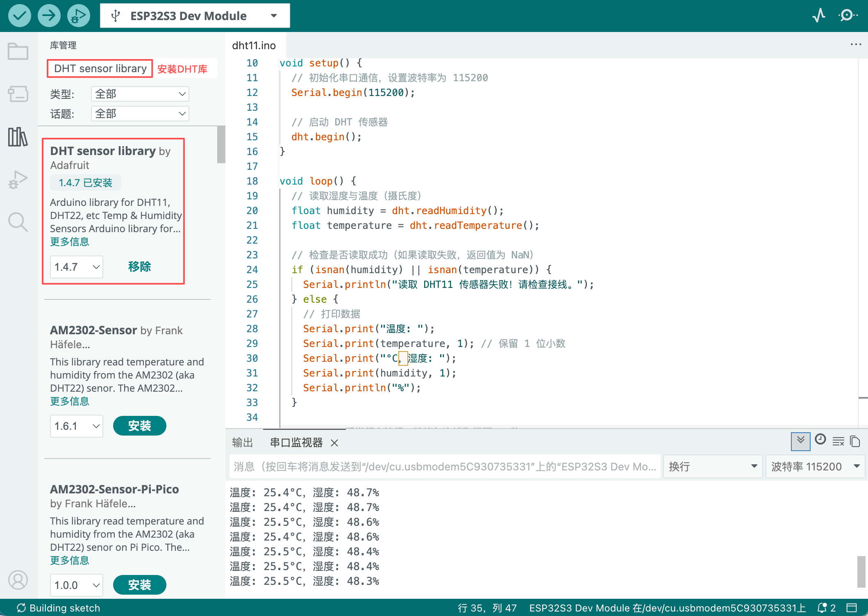Click the Verify checkmark button
Screen dimensions: 868x616
(19, 16)
